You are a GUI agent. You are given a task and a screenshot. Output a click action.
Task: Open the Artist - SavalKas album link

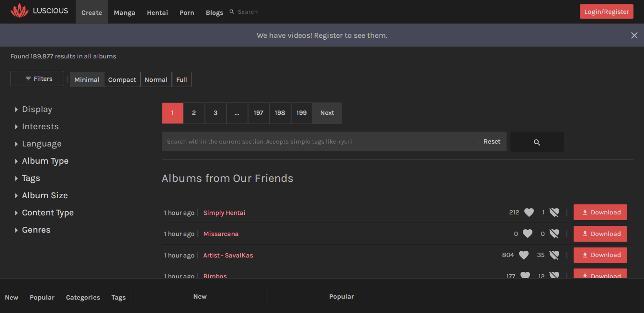pos(228,255)
